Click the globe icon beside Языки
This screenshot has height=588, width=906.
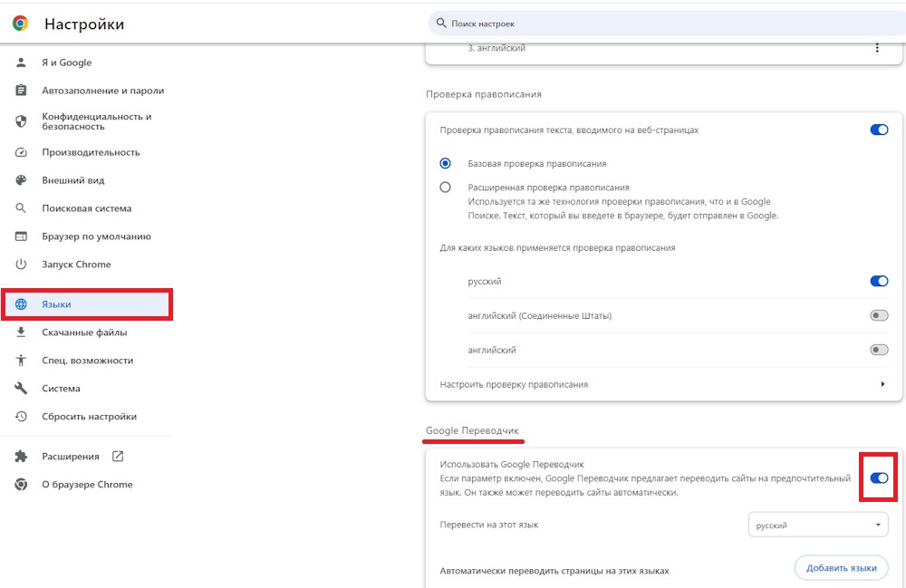click(x=21, y=304)
